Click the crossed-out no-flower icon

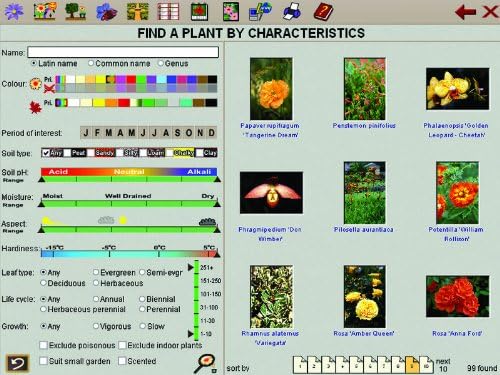pos(49,88)
